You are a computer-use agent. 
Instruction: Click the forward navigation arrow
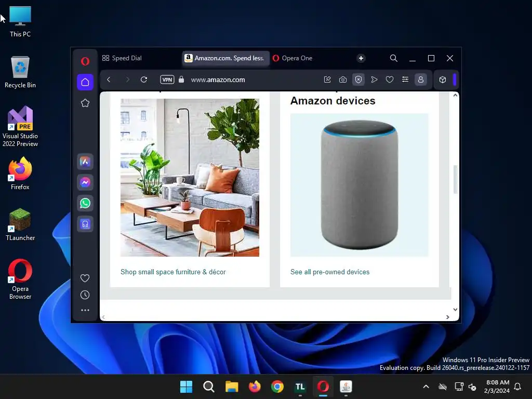pos(128,79)
